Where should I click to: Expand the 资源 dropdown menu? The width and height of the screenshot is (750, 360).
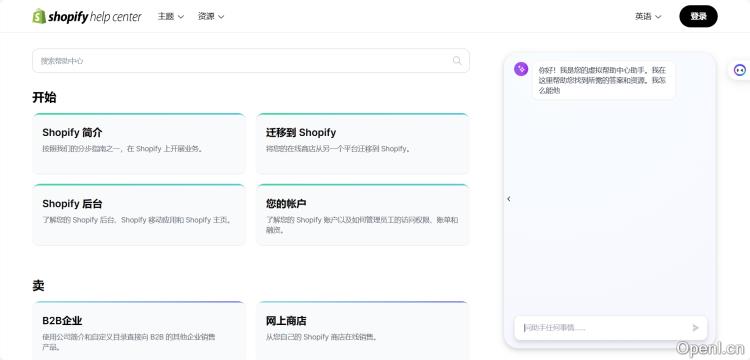(x=211, y=16)
